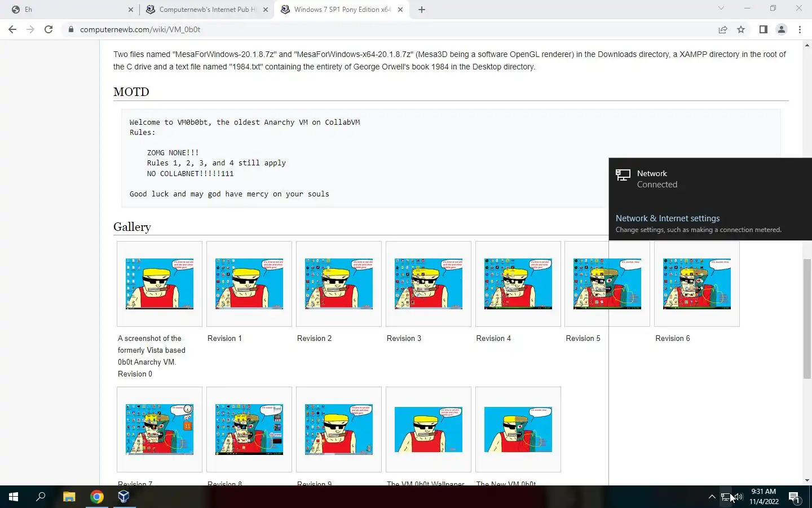This screenshot has width=812, height=508.
Task: Open the Revision 6 gallery thumbnail
Action: point(697,284)
